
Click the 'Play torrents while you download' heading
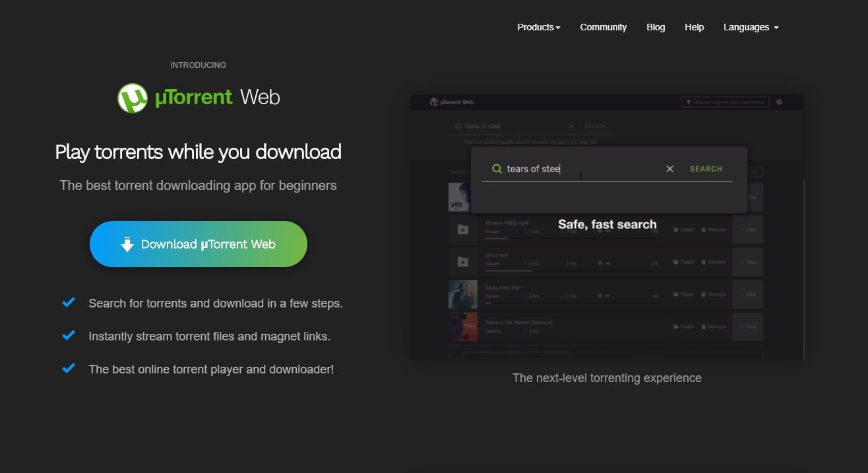coord(199,152)
